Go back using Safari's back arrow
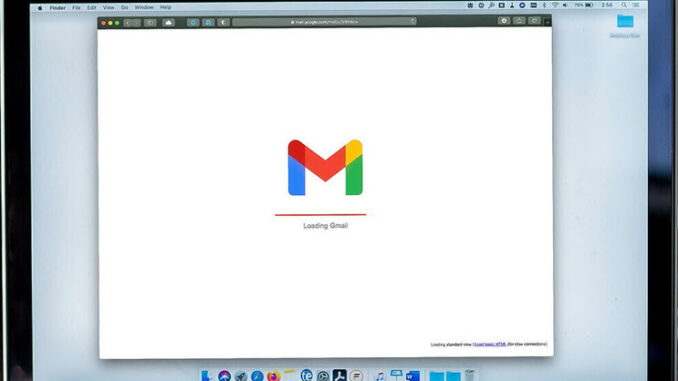The height and width of the screenshot is (381, 678). click(128, 22)
